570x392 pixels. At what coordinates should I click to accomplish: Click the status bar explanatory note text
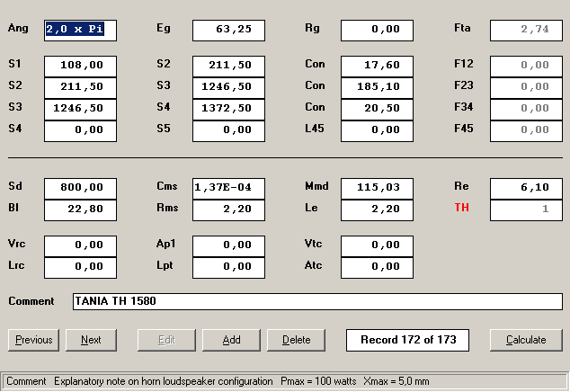pyautogui.click(x=164, y=381)
